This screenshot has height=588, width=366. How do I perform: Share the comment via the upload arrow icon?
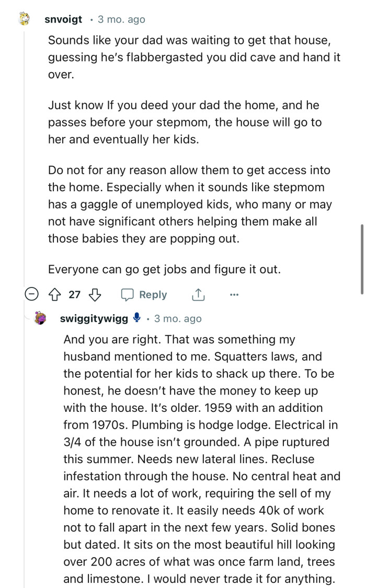pyautogui.click(x=198, y=294)
